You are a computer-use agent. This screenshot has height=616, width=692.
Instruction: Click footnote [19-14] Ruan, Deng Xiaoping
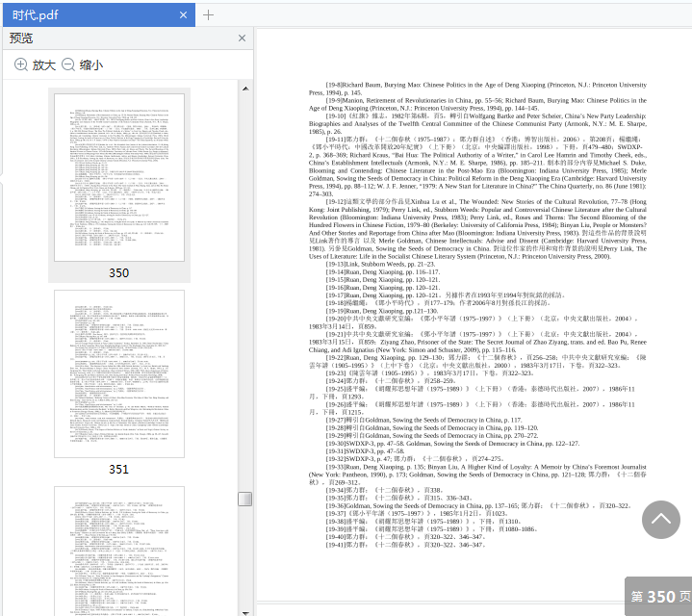[x=383, y=271]
